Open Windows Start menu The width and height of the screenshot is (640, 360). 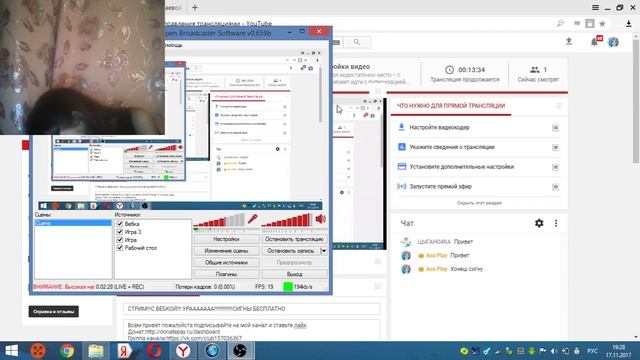tap(11, 351)
